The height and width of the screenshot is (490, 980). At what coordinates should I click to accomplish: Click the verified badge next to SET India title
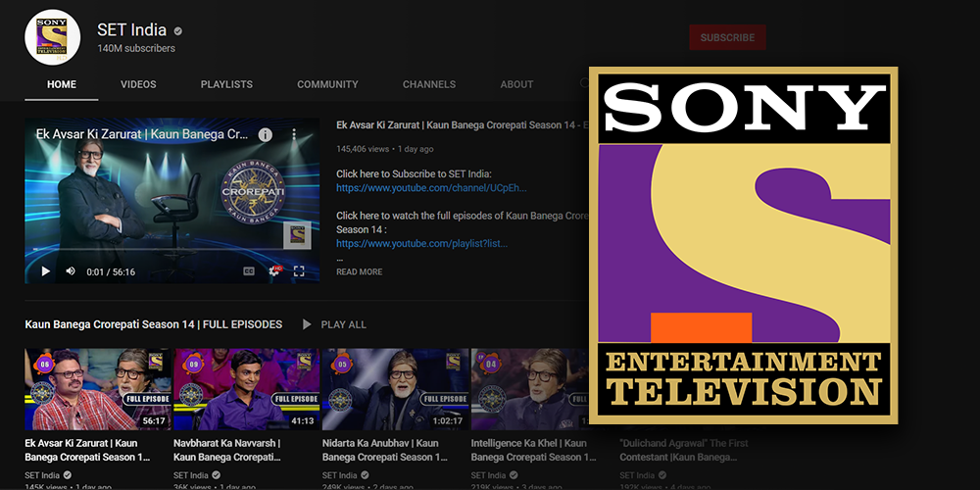178,30
